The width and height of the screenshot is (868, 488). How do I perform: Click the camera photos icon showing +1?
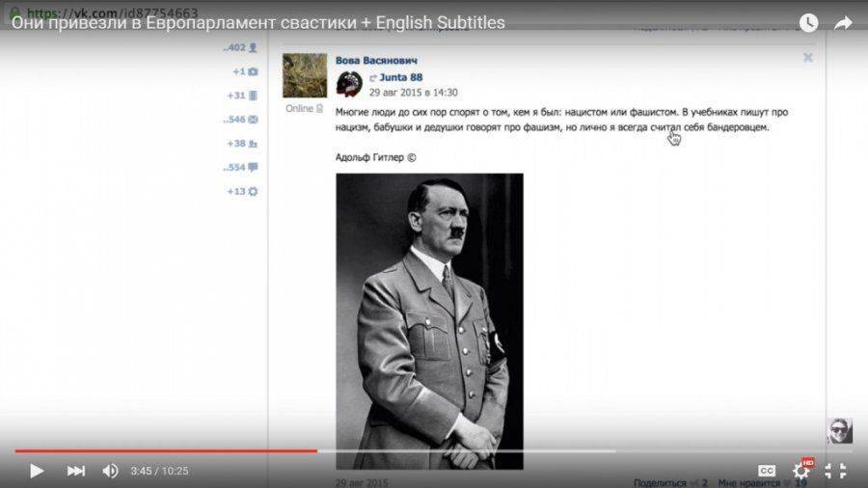pos(253,71)
